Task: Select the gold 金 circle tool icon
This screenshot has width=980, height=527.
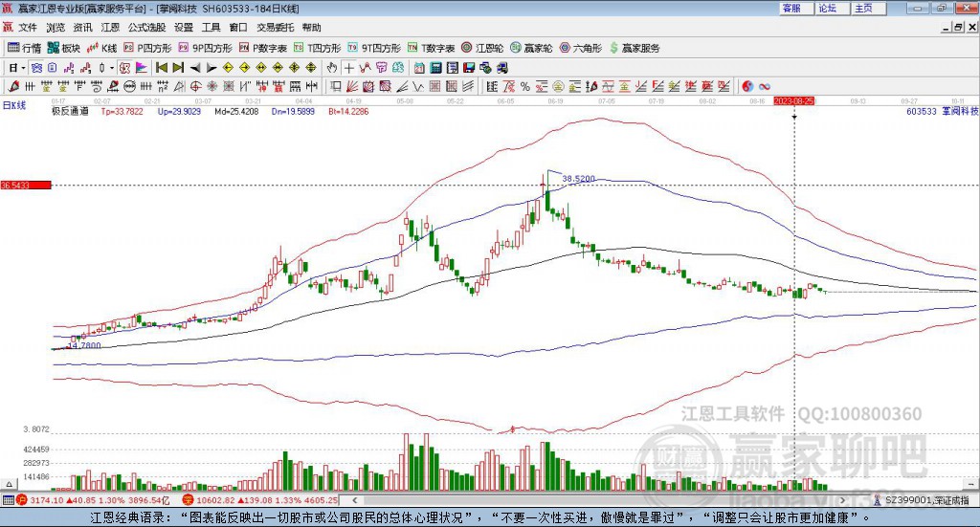Action: coord(558,87)
